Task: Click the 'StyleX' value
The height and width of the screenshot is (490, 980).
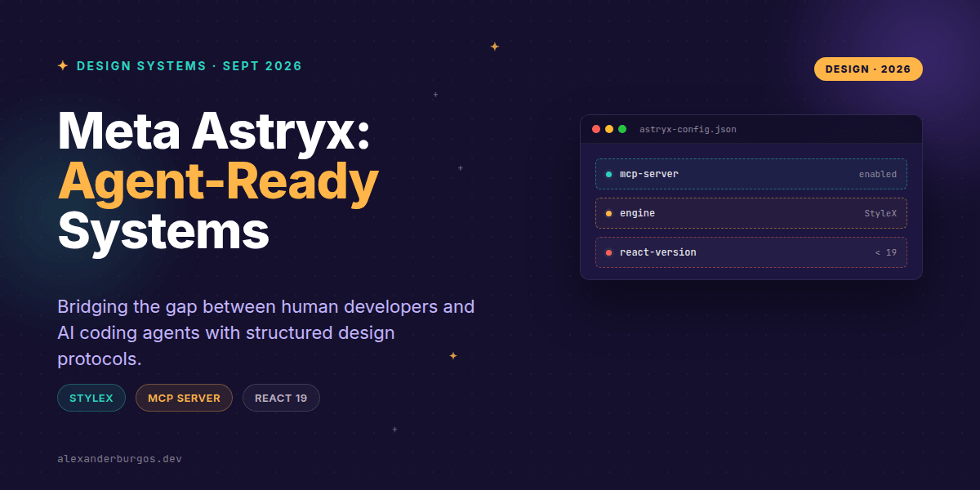Action: 880,213
